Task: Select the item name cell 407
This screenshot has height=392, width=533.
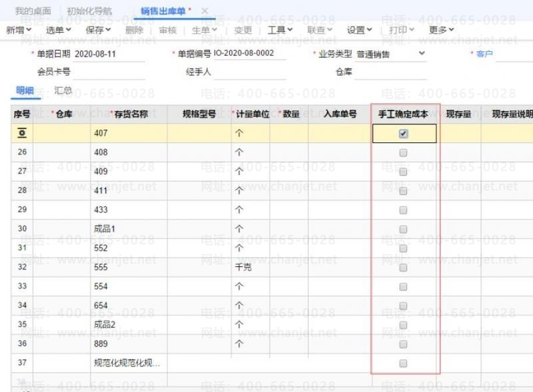Action: [x=129, y=133]
